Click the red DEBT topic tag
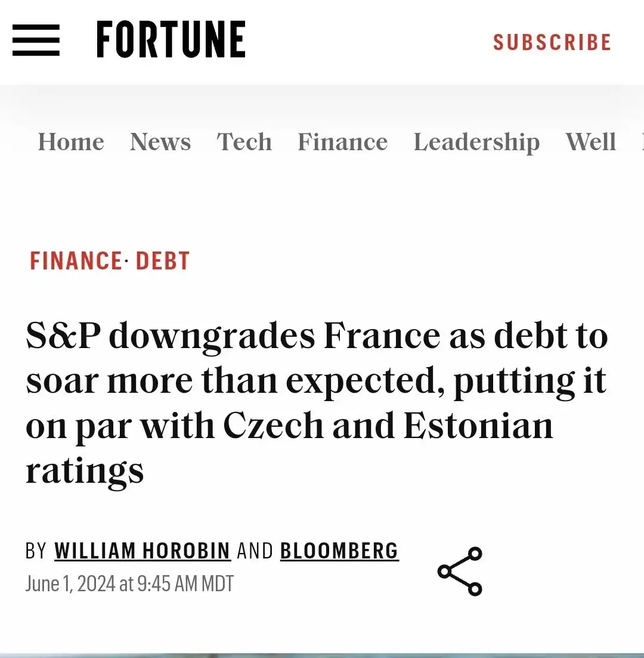The height and width of the screenshot is (658, 644). pos(163,260)
